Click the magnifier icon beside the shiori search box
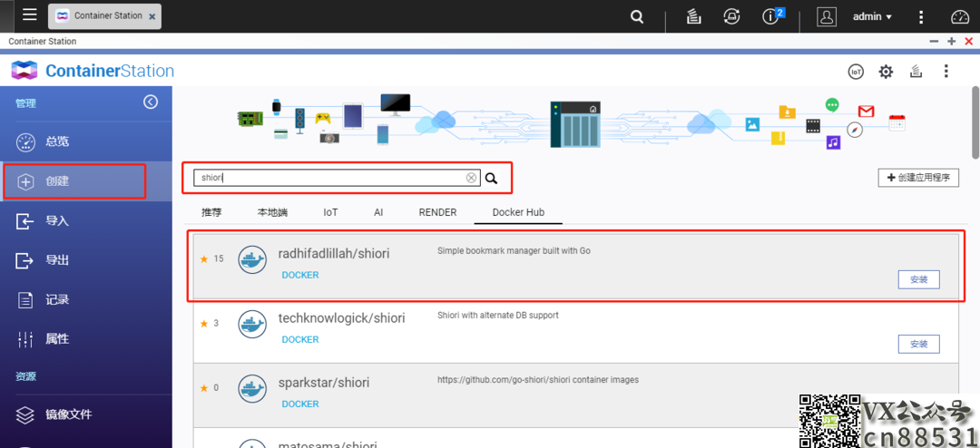 491,179
